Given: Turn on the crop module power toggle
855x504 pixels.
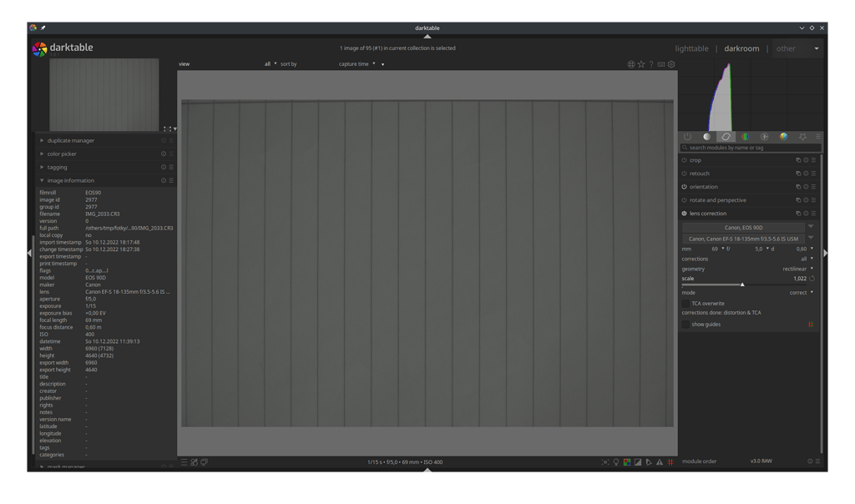Looking at the screenshot, I should tap(685, 159).
